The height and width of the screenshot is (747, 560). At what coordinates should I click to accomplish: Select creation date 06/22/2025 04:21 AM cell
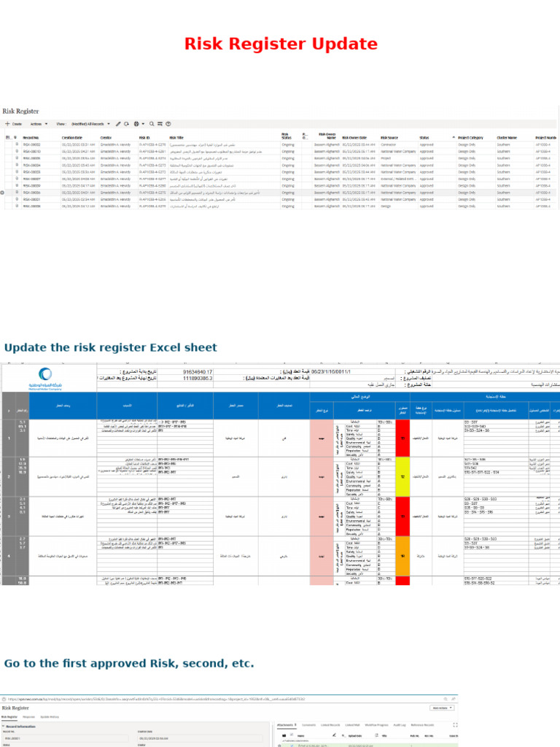78,152
